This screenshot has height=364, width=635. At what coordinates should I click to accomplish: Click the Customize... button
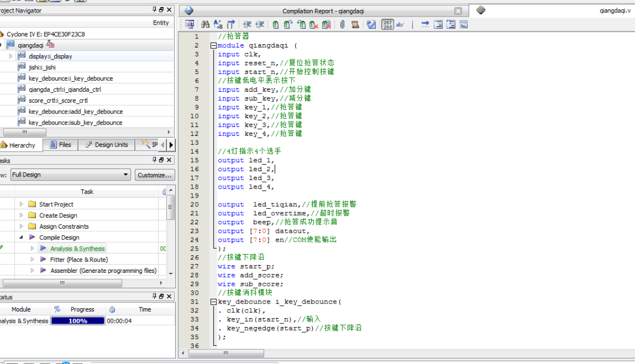point(155,175)
